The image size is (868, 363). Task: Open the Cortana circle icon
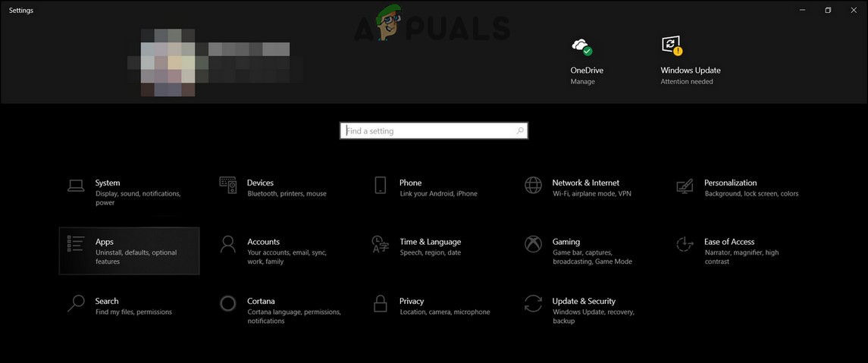click(228, 303)
